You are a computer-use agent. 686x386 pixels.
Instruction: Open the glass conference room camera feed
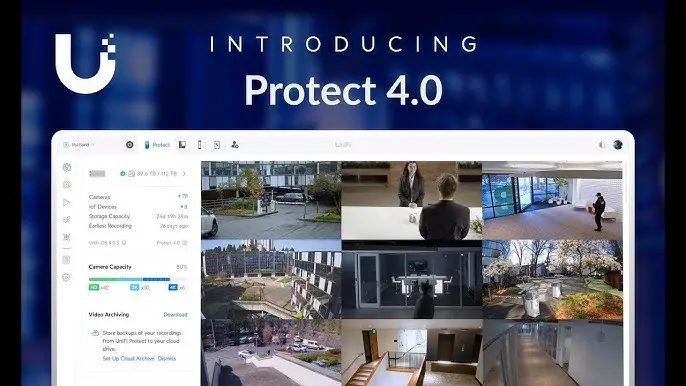(412, 279)
